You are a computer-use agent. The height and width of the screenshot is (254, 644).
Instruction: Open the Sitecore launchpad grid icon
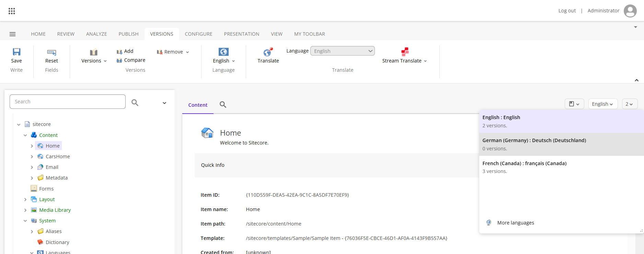click(12, 11)
